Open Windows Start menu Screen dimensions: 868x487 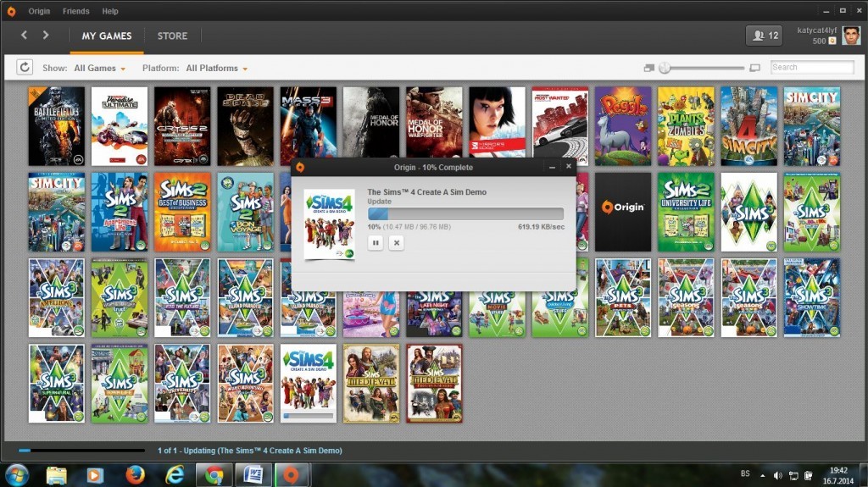pyautogui.click(x=17, y=475)
